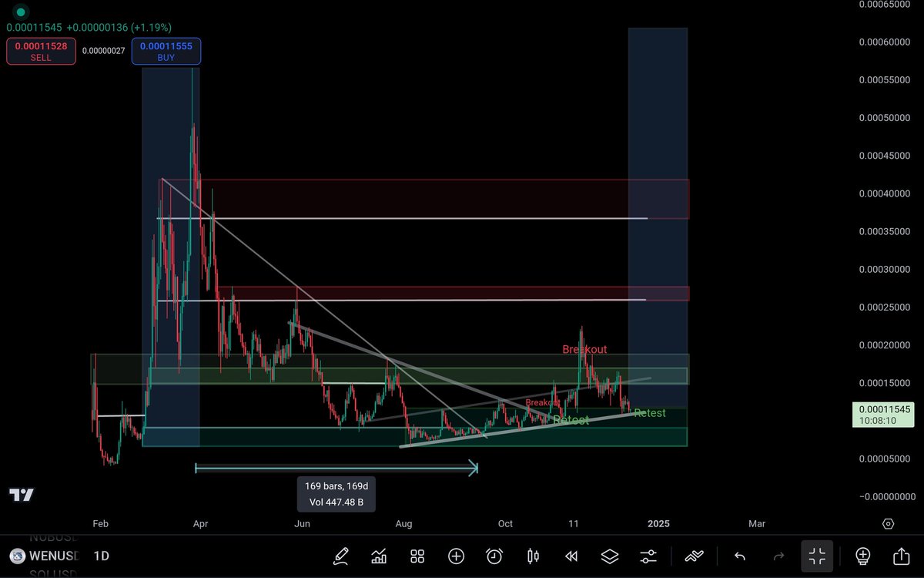Change the 1D timeframe interval
The height and width of the screenshot is (578, 924).
coord(101,556)
